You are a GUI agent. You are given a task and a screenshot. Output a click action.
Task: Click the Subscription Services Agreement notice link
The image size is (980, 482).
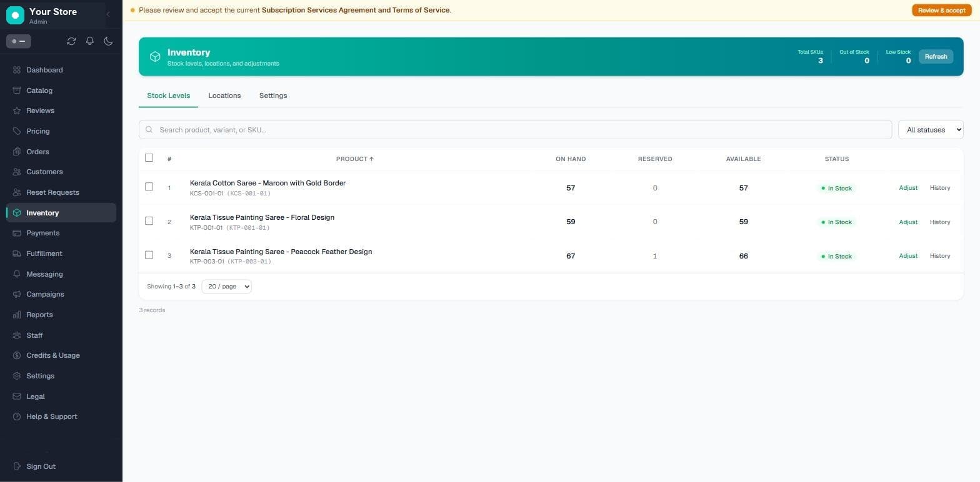(x=356, y=10)
